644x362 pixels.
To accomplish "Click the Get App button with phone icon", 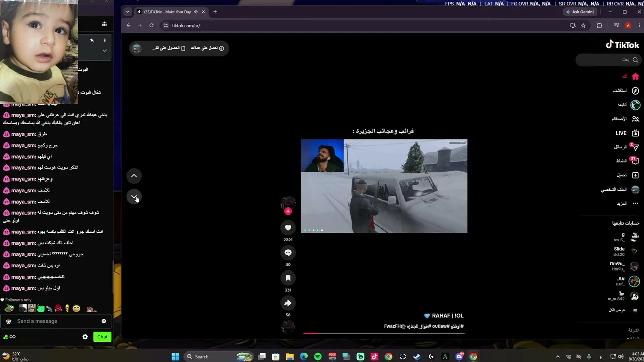I will [x=169, y=48].
